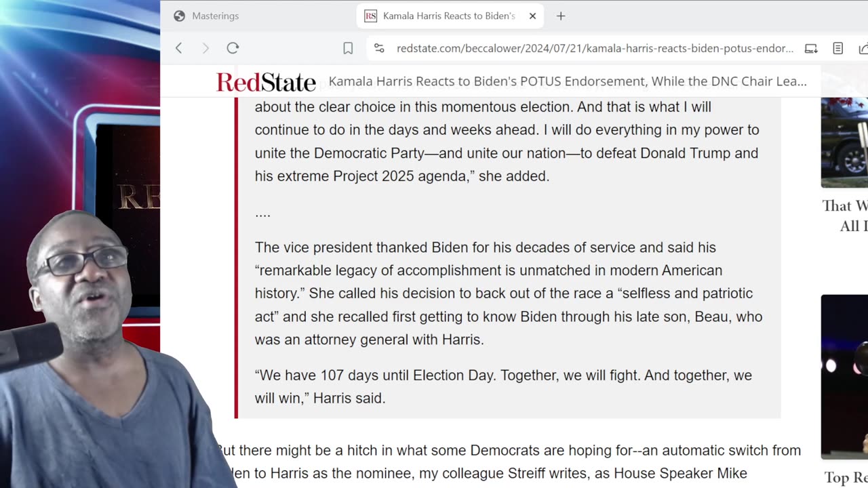
Task: Reload the current page
Action: 233,48
